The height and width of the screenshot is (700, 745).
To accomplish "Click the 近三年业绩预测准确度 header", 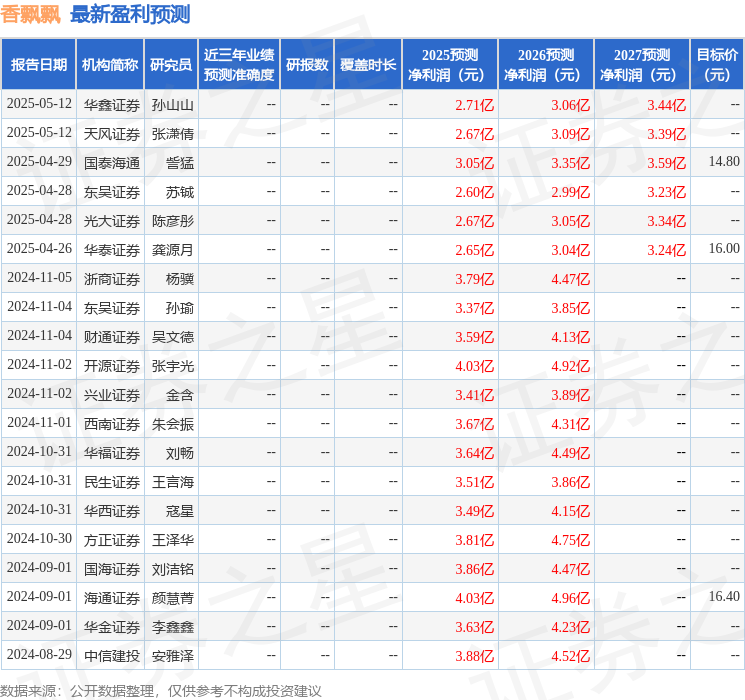I will tap(239, 65).
